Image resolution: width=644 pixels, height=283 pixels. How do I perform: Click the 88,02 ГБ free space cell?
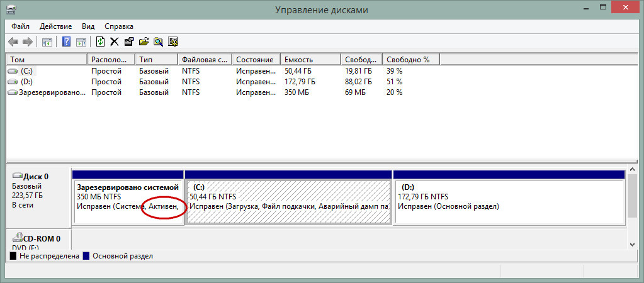(359, 82)
